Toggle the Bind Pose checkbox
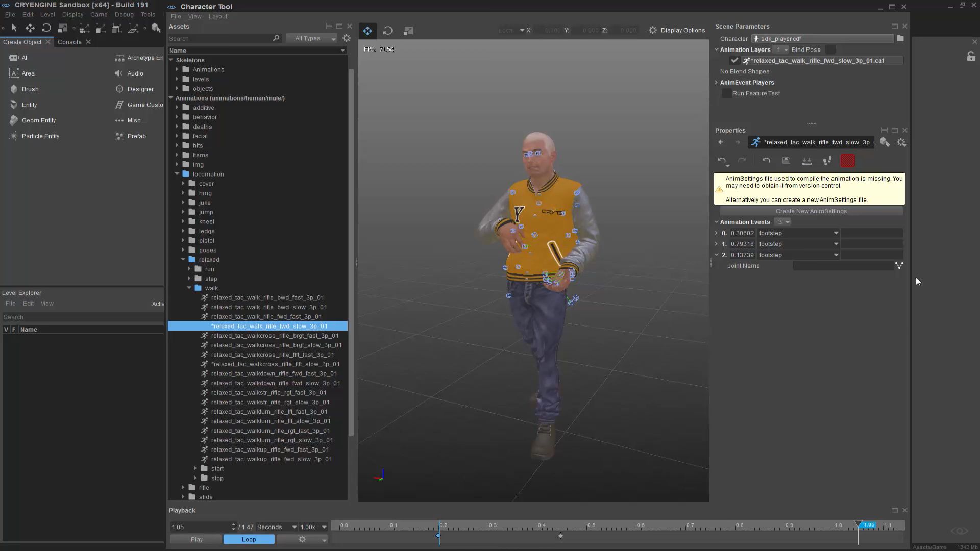This screenshot has width=980, height=551. [830, 49]
